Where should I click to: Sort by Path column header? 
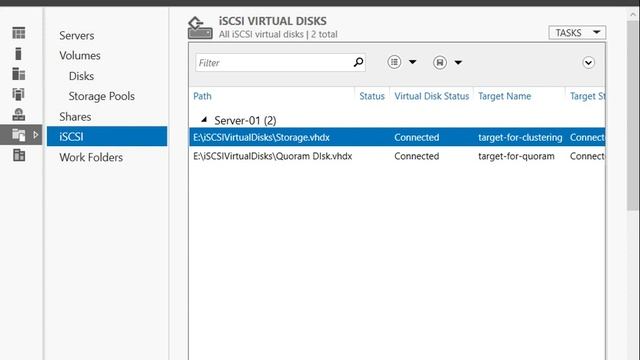(x=202, y=96)
